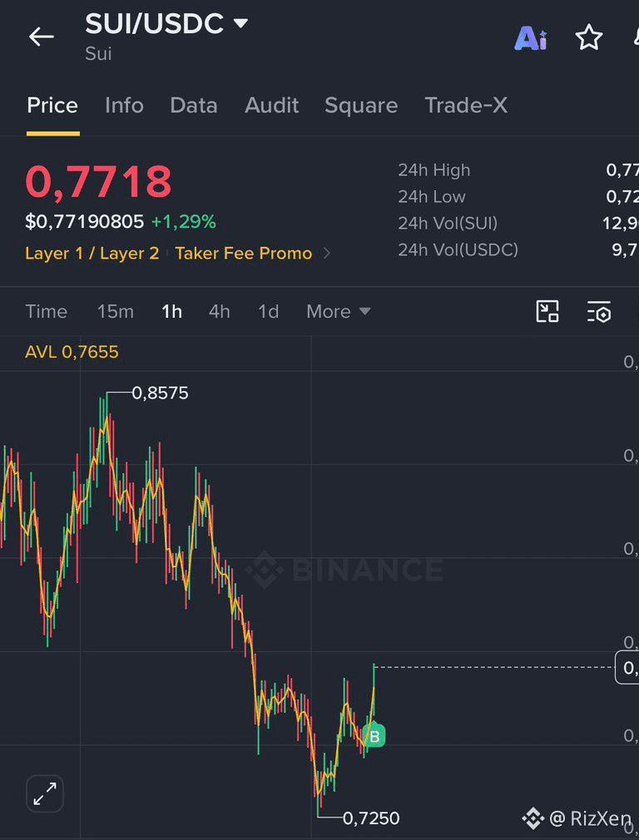Click the +1,29% change value

[x=183, y=222]
